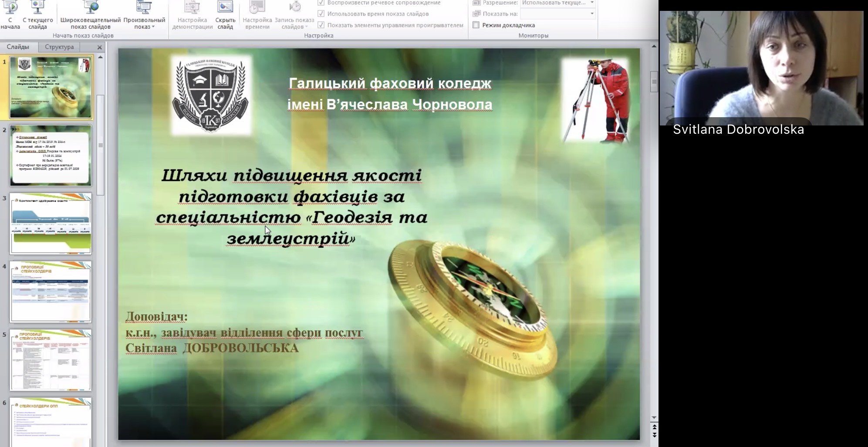This screenshot has height=447, width=868.
Task: Click rehearse timings (Настройка времени) icon
Action: point(257,7)
